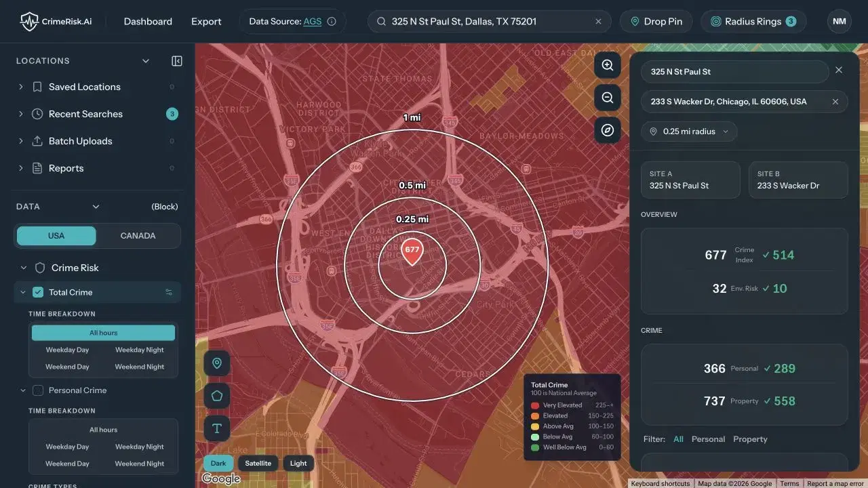The image size is (868, 488).
Task: Filter crime list by Property
Action: (750, 439)
